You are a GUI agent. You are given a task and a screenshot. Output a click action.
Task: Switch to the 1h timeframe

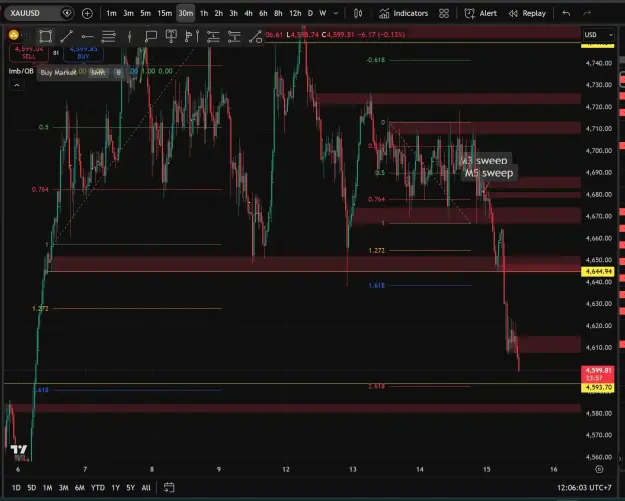coord(204,13)
